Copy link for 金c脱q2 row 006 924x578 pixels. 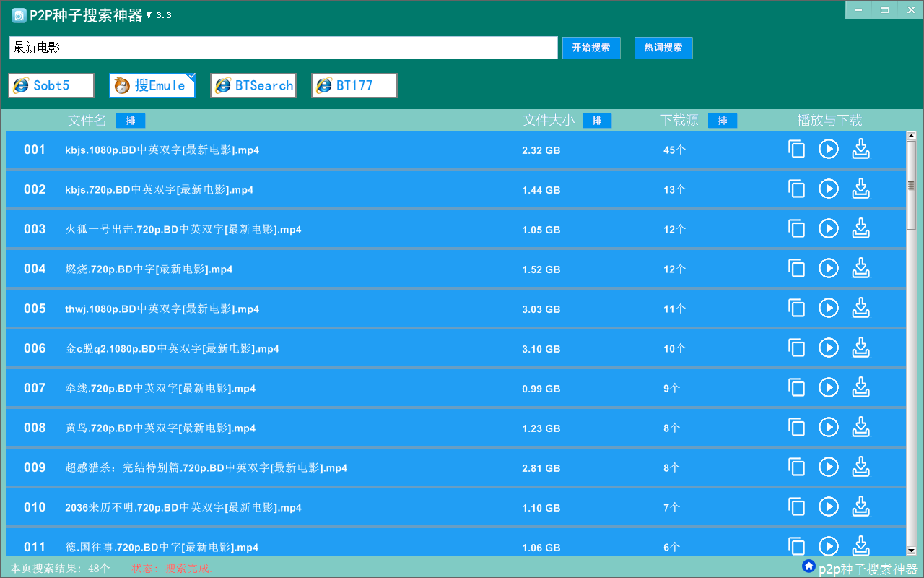coord(796,348)
